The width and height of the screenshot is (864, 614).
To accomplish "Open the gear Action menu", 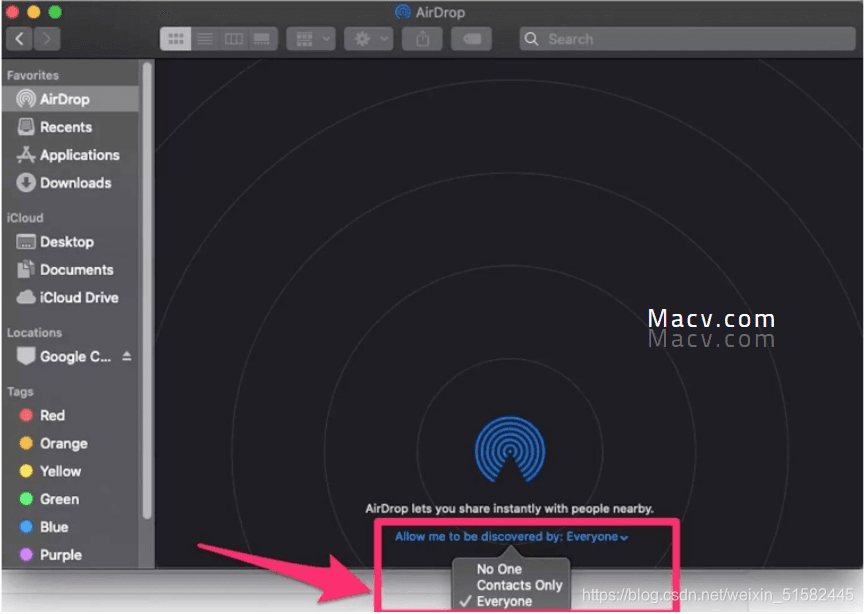I will [x=369, y=39].
